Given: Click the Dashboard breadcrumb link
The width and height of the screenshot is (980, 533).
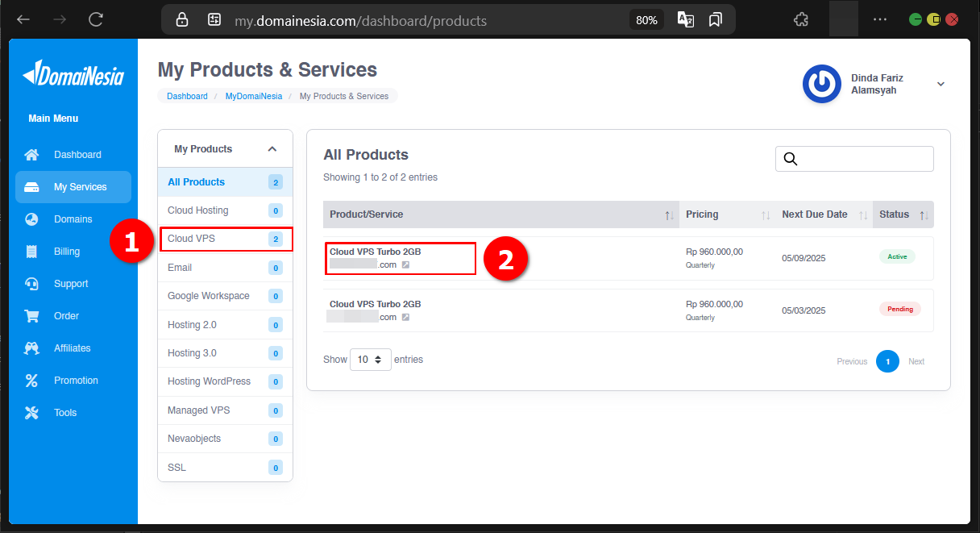Looking at the screenshot, I should (x=187, y=96).
